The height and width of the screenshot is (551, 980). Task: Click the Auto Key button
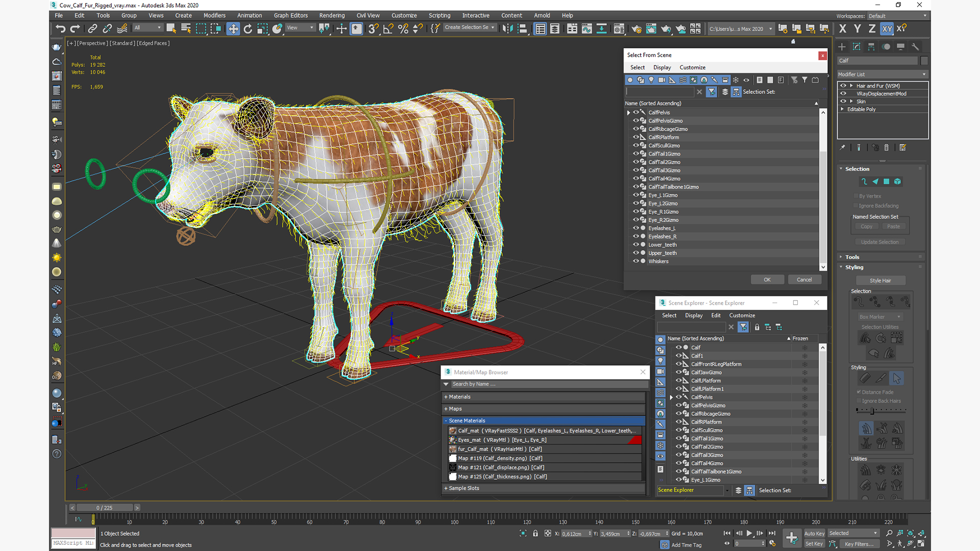814,534
